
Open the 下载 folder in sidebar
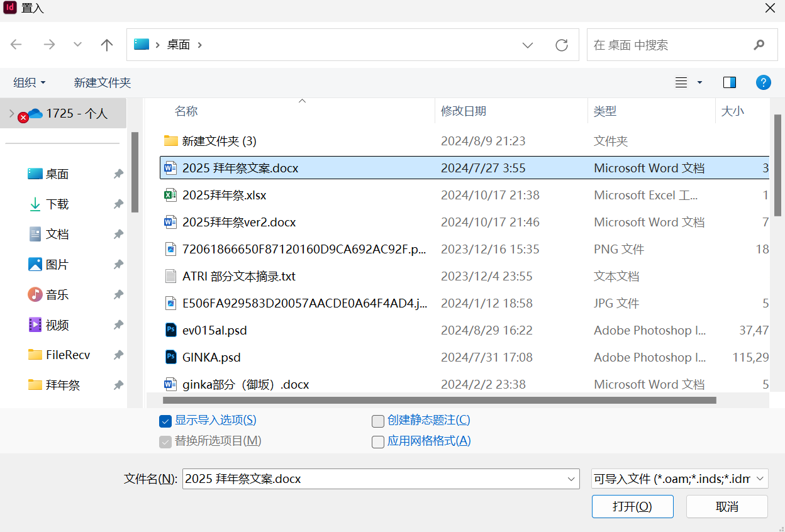click(x=57, y=204)
